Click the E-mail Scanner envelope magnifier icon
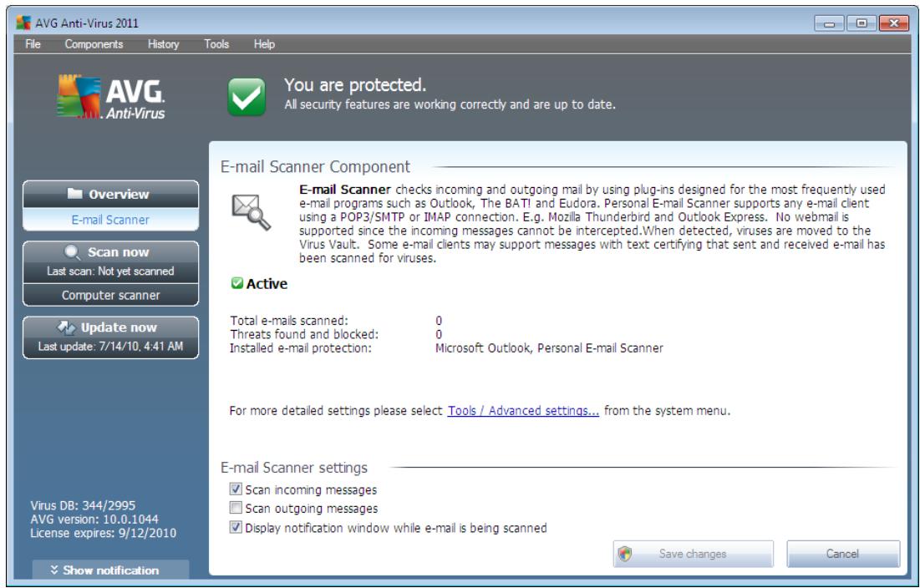 tap(252, 211)
